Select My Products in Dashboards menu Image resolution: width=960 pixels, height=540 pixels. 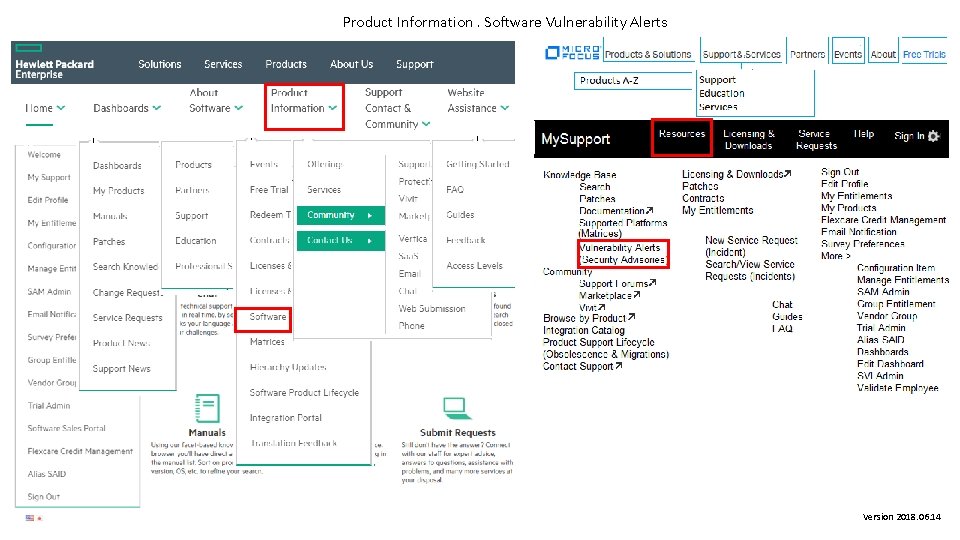(x=119, y=191)
